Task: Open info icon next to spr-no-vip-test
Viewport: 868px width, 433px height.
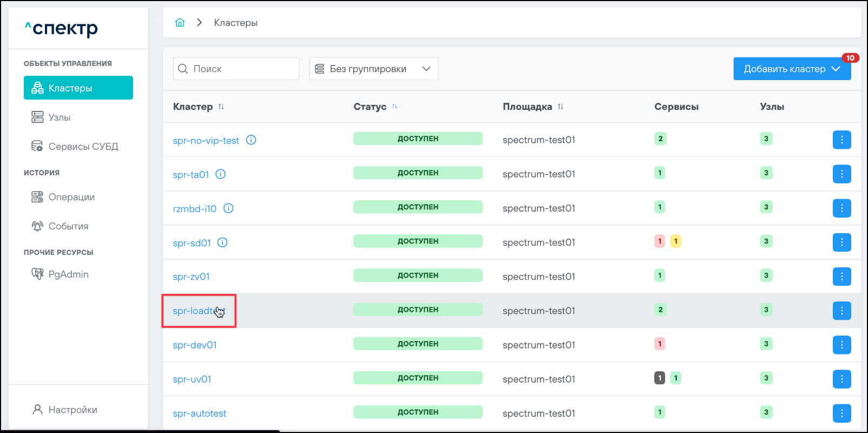Action: pos(251,140)
